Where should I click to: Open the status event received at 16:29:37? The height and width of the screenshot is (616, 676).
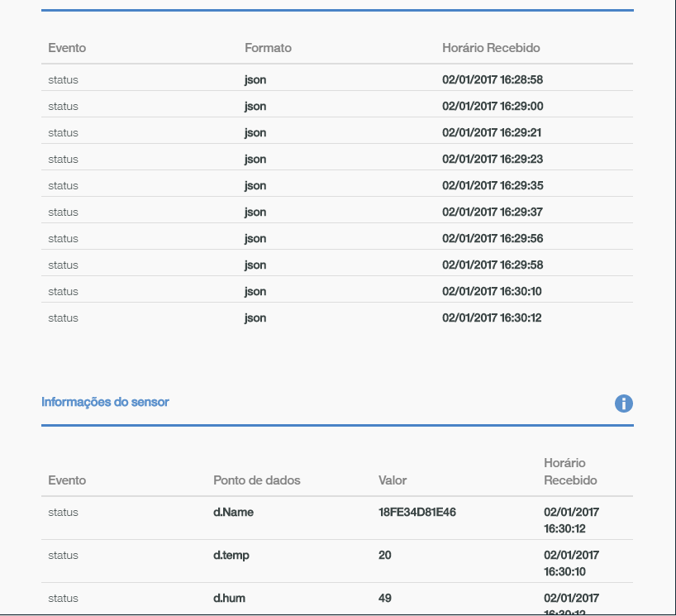coord(337,212)
